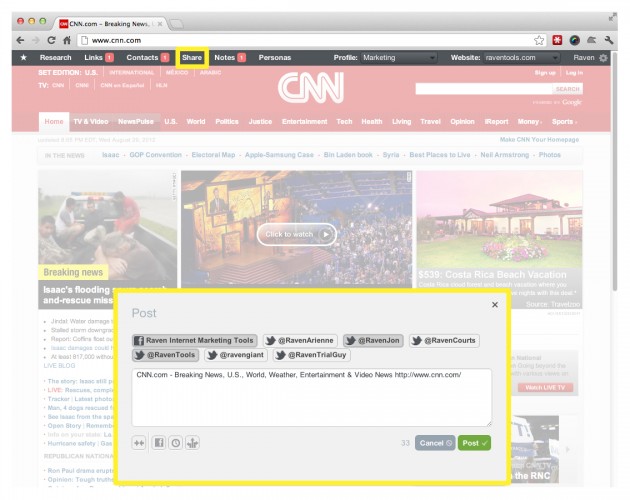Click the signpost icon in Post dialog
The height and width of the screenshot is (500, 630).
(x=192, y=443)
